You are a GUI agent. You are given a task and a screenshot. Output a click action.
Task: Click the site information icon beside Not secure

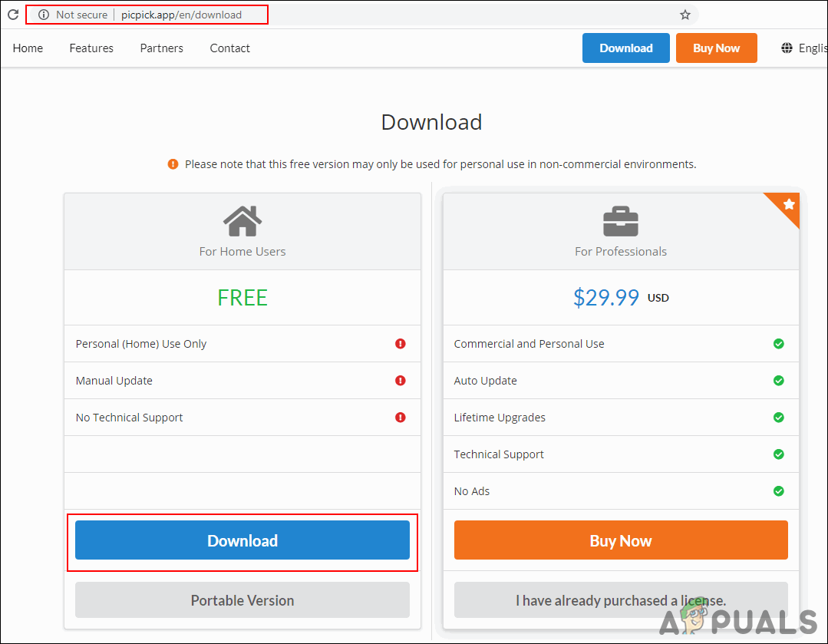pyautogui.click(x=44, y=15)
